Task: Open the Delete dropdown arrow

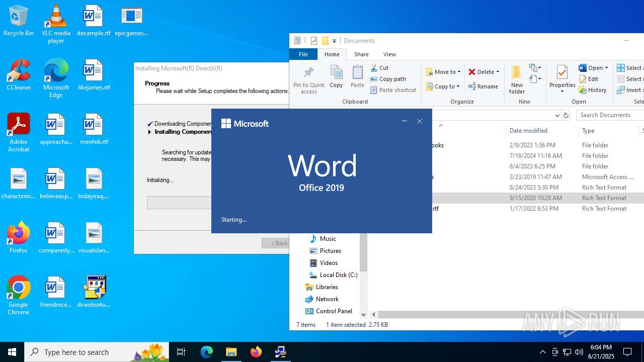Action: coord(498,72)
